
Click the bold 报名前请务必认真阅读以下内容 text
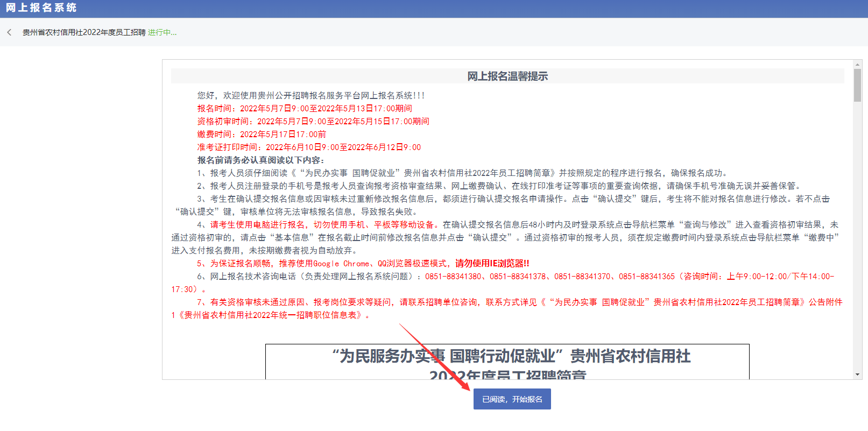(x=260, y=160)
